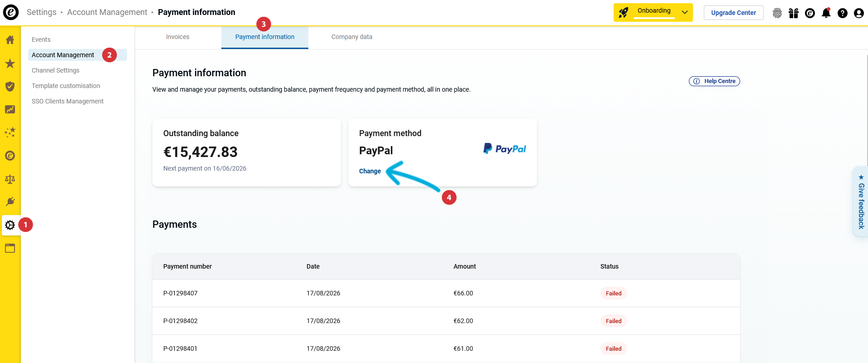Switch to the Invoices tab
The height and width of the screenshot is (363, 868).
178,37
